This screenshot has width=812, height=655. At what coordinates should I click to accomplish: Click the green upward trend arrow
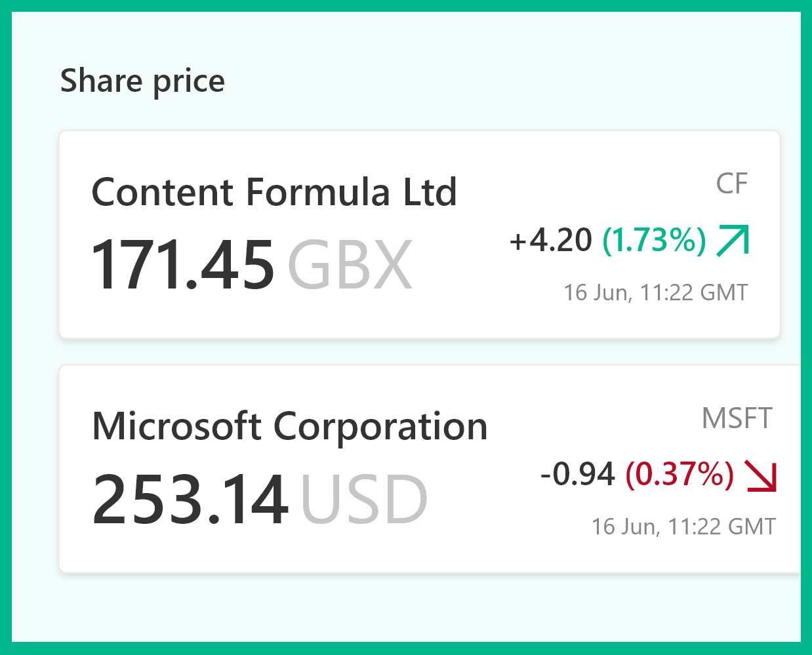733,240
